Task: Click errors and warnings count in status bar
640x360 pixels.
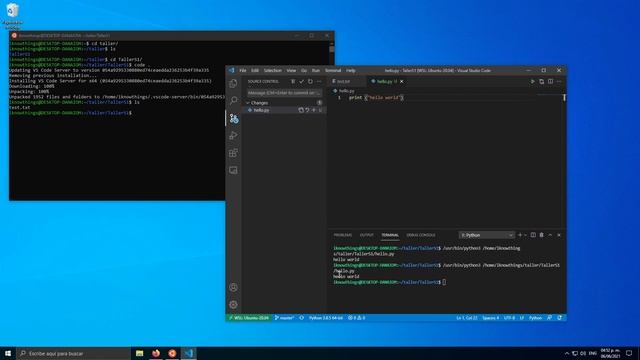Action: click(356, 318)
